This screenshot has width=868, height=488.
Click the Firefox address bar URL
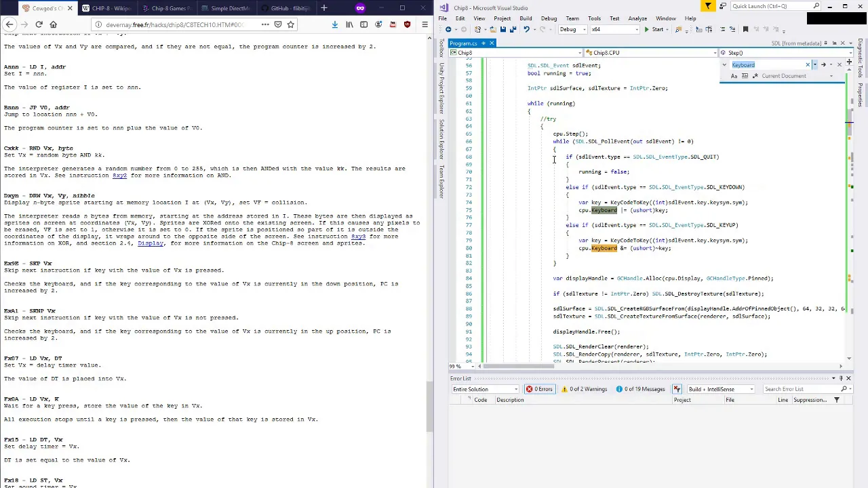click(174, 24)
